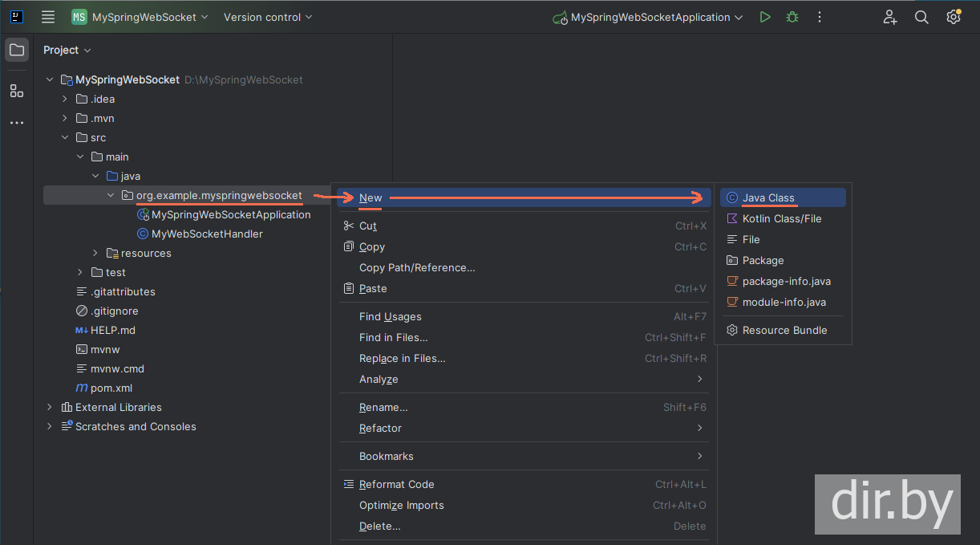Collapse the main folder chevron
Image resolution: width=980 pixels, height=545 pixels.
tap(80, 157)
